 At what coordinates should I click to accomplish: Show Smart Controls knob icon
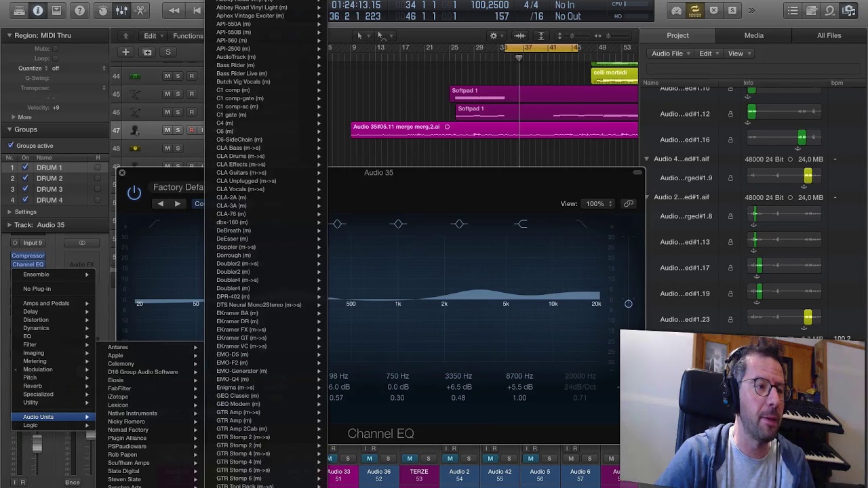[x=103, y=10]
